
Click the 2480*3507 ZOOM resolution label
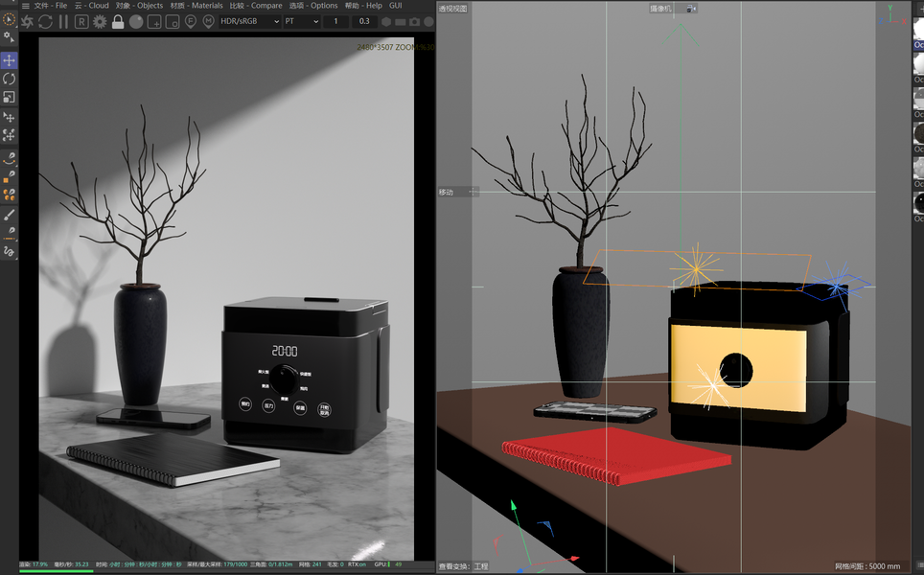(396, 47)
